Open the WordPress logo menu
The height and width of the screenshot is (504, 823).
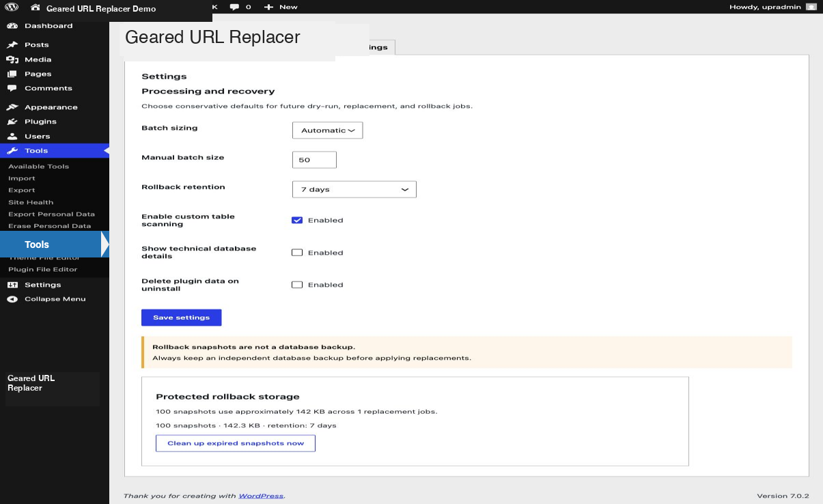tap(12, 7)
